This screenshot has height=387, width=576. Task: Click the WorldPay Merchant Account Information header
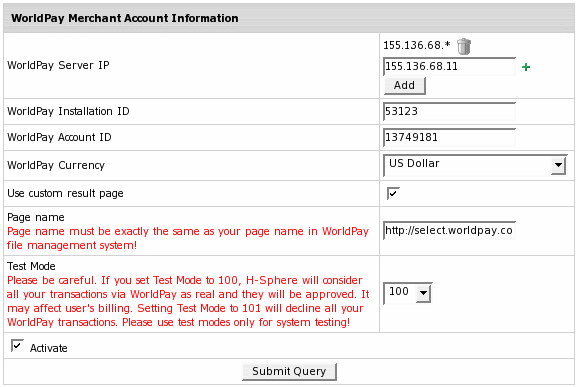(x=125, y=18)
